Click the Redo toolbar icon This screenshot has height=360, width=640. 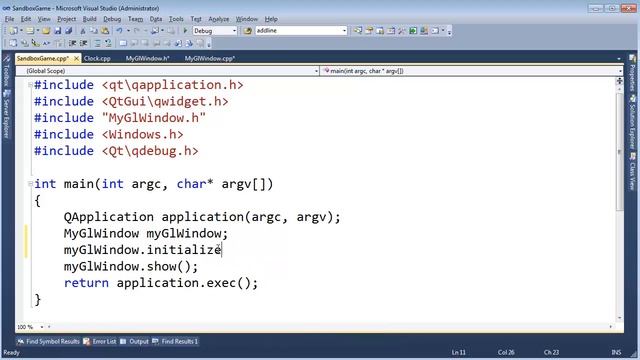[x=137, y=31]
